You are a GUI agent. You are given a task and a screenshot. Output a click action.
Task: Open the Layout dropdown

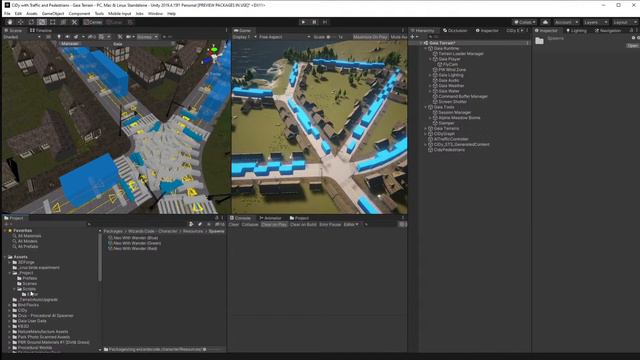point(624,22)
